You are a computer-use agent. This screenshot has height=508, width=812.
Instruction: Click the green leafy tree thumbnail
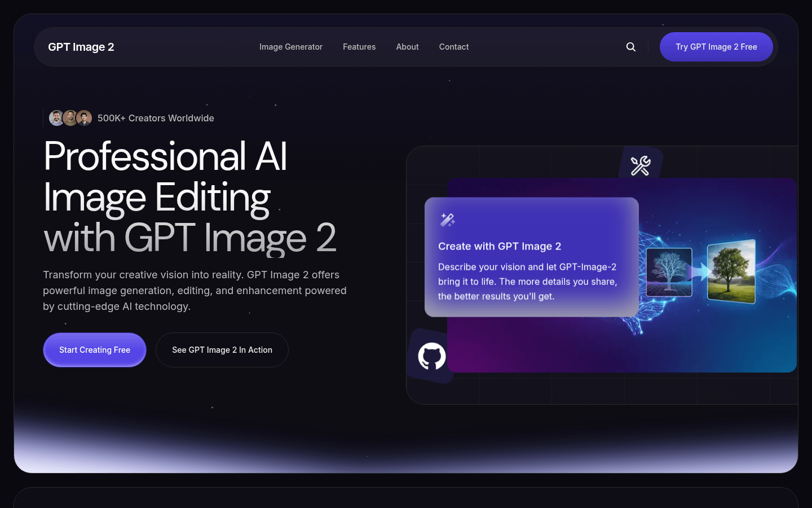pos(731,271)
